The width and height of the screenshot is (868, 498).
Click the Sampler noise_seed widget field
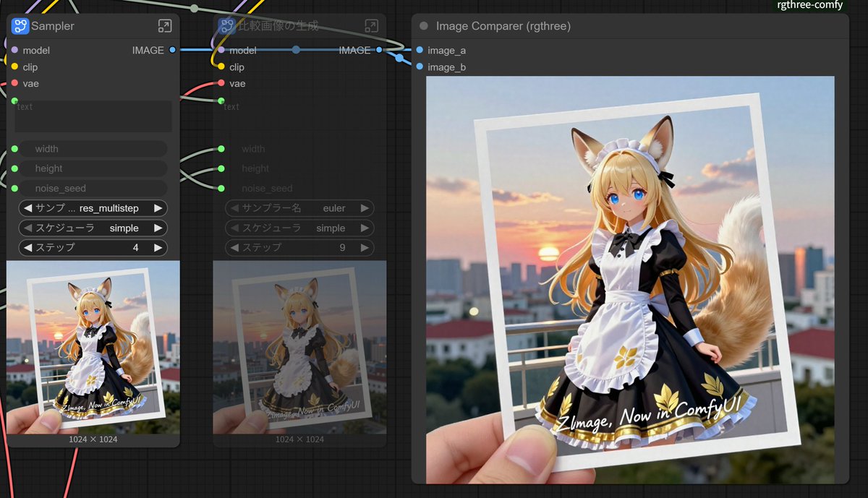(x=93, y=189)
